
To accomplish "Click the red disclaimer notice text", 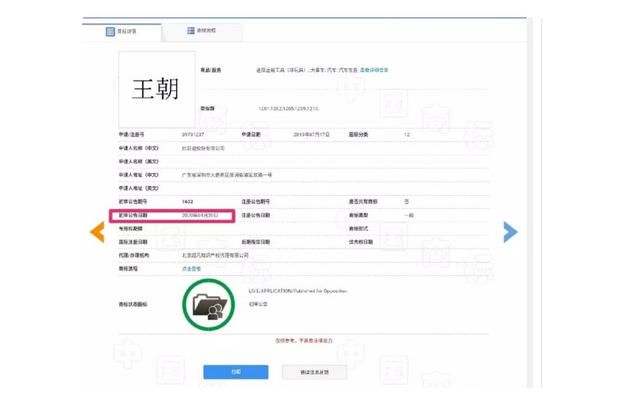I will 304,340.
